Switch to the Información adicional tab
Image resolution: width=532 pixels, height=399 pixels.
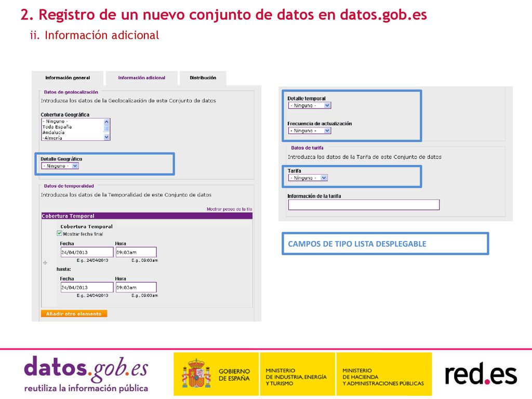(141, 78)
